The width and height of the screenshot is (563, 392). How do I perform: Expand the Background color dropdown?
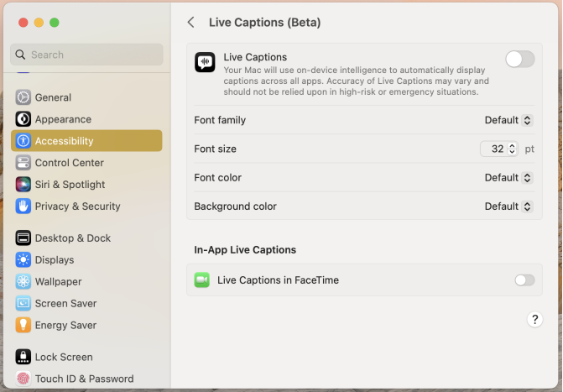click(x=508, y=206)
